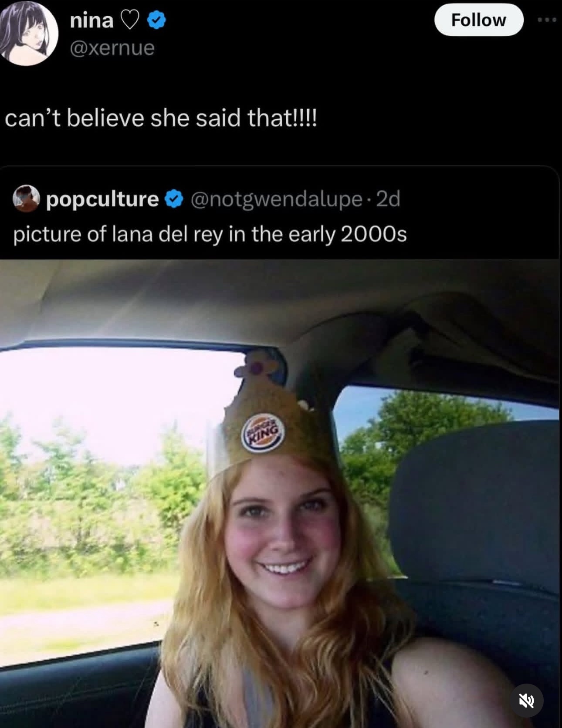562x728 pixels.
Task: Open nina's profile avatar
Action: click(x=29, y=33)
